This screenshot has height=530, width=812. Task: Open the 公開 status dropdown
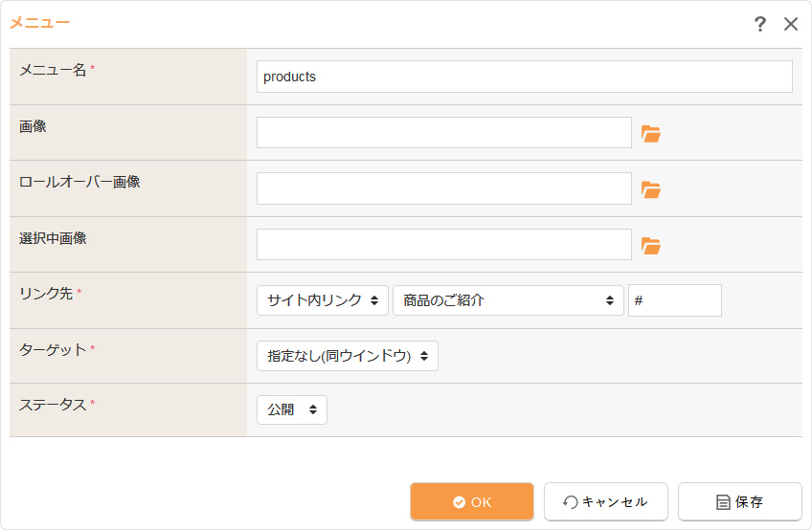[x=291, y=410]
